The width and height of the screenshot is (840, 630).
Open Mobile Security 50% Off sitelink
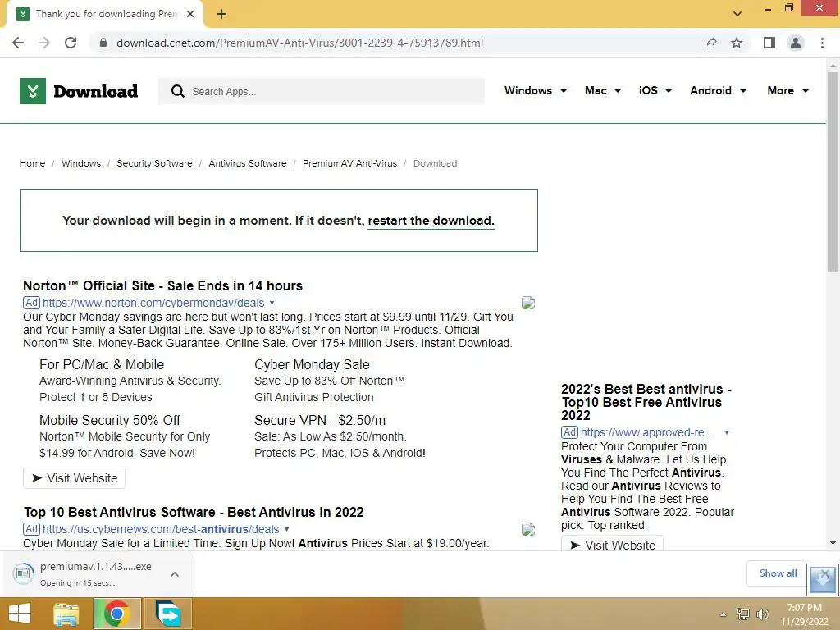[110, 420]
